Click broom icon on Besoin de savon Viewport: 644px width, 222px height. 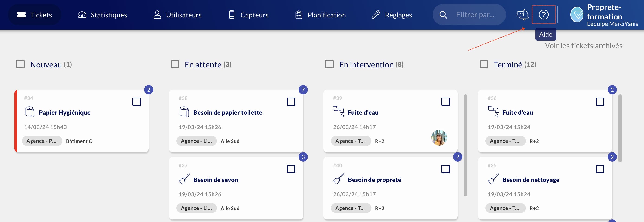pos(184,179)
